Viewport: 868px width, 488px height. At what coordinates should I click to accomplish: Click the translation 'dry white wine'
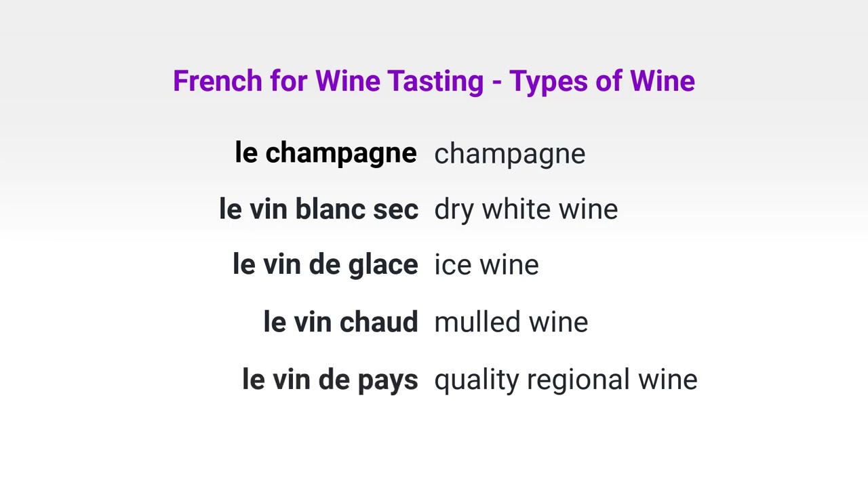point(526,209)
